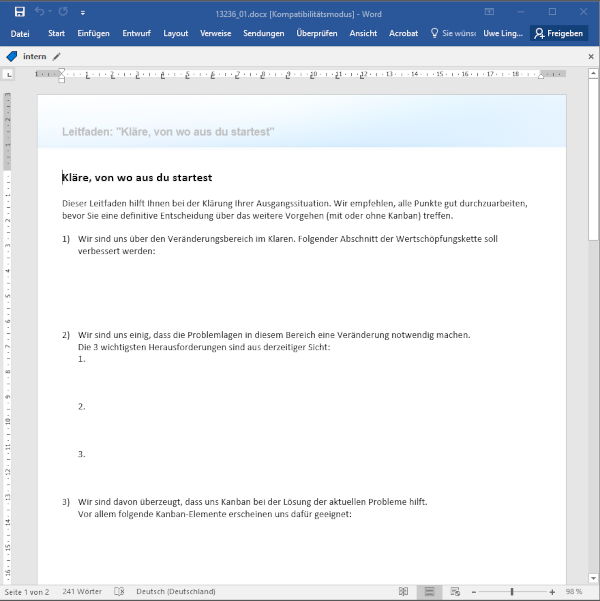Open the Überprüfen ribbon tab
Screen dimensions: 600x601
(316, 33)
